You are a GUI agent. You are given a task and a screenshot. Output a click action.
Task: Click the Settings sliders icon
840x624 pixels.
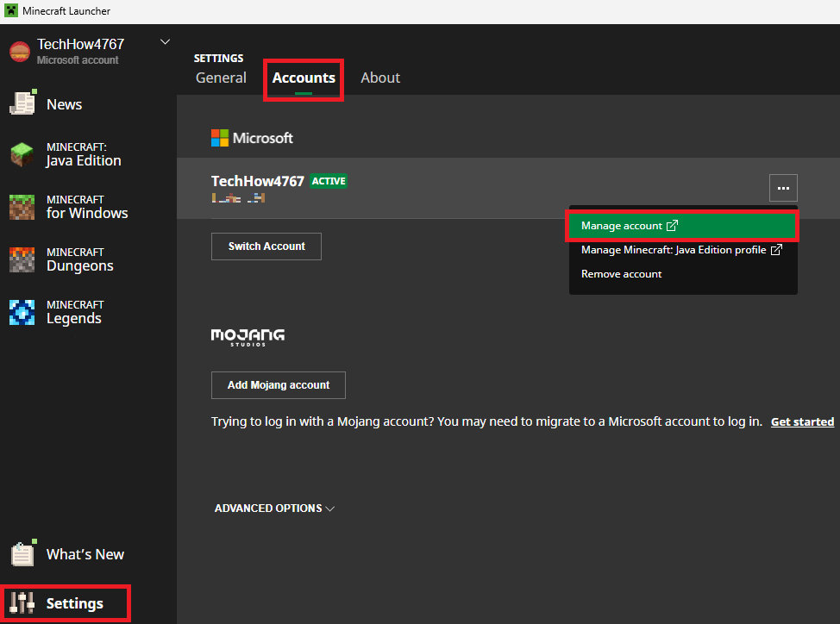[22, 603]
